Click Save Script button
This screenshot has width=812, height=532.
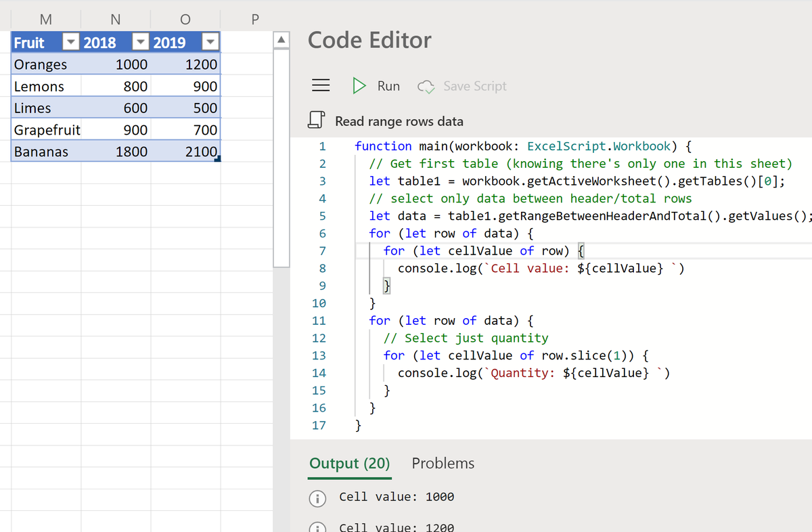462,86
